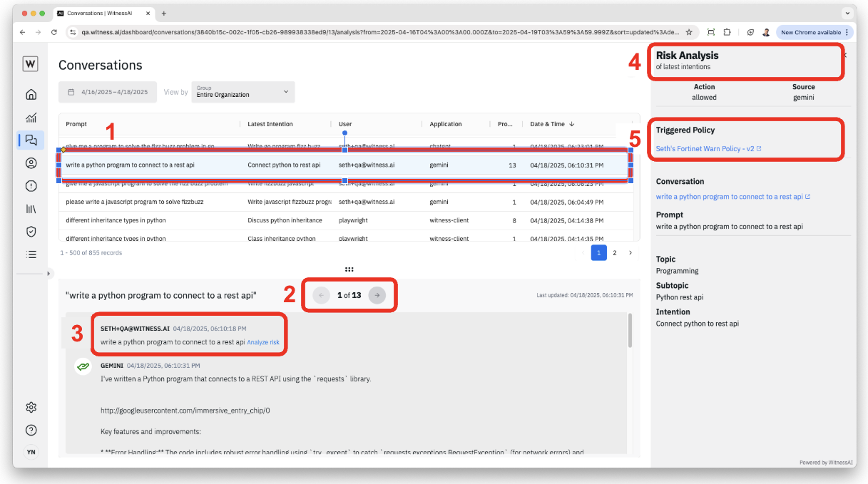Open the analytics chart sidebar icon
This screenshot has height=484, width=868.
pos(31,118)
